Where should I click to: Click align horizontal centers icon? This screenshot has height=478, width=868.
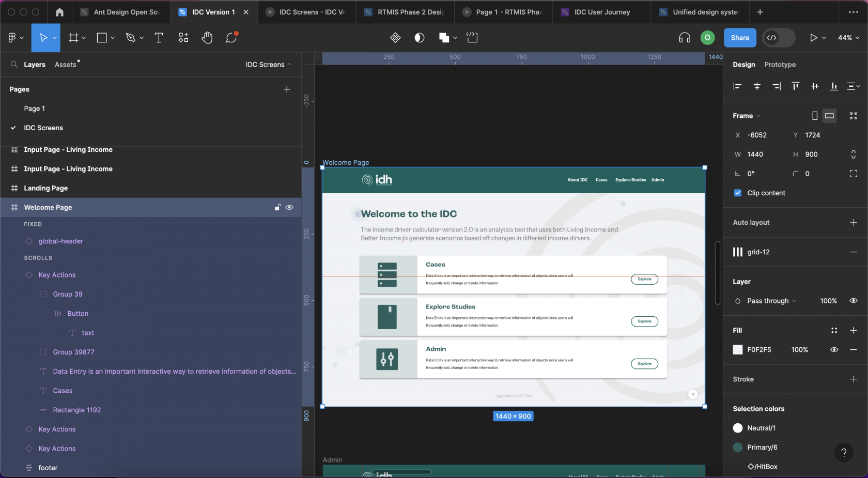[x=757, y=86]
